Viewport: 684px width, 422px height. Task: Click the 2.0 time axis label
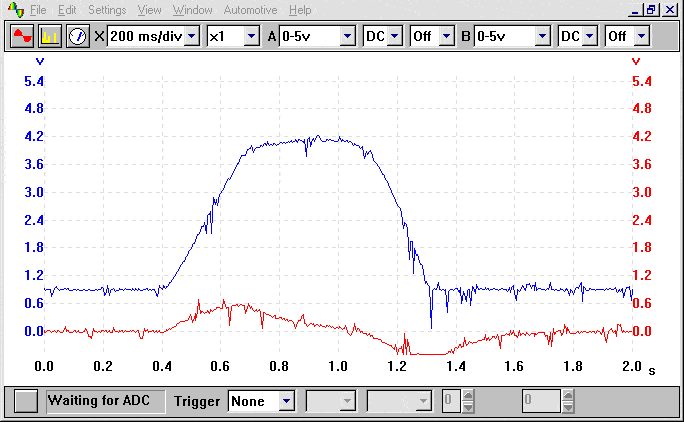pyautogui.click(x=632, y=366)
